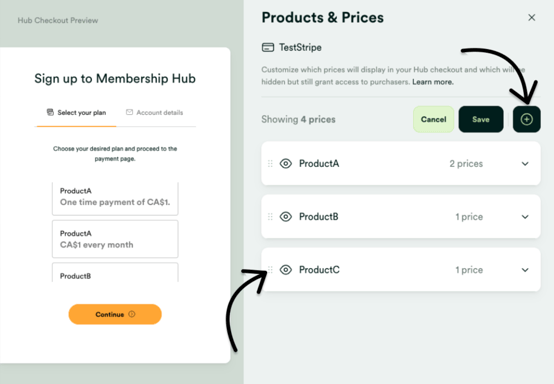
Task: Expand the ProductA prices chevron
Action: (525, 164)
